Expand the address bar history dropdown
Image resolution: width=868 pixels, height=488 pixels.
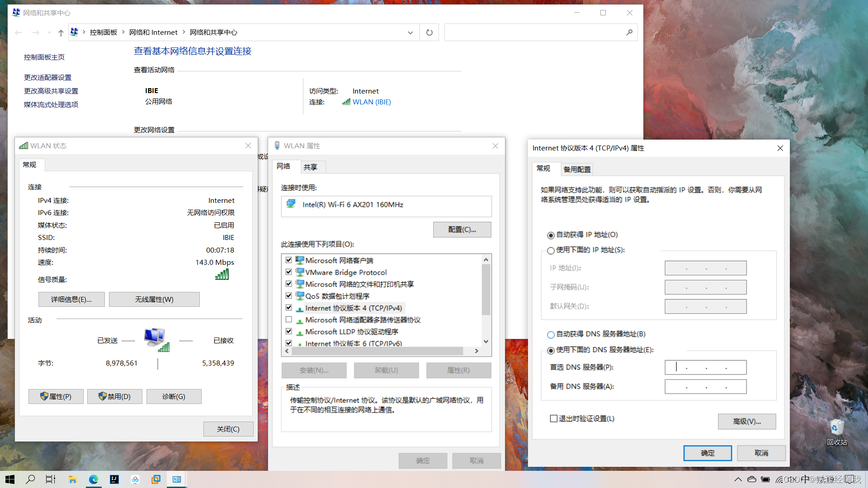coord(410,33)
